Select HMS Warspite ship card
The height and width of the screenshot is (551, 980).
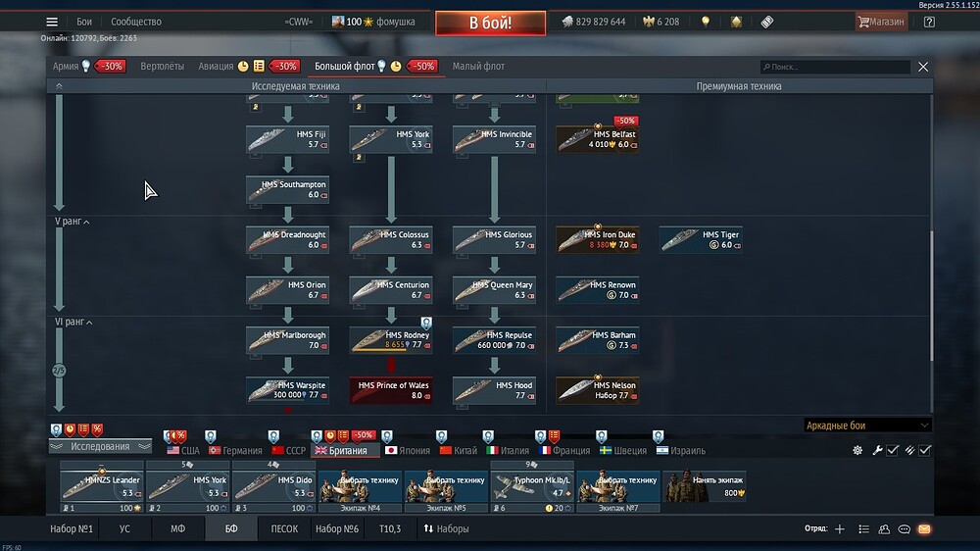287,391
